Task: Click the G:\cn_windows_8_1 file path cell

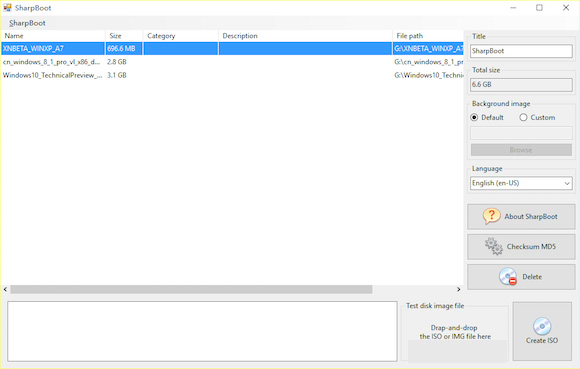Action: point(428,62)
